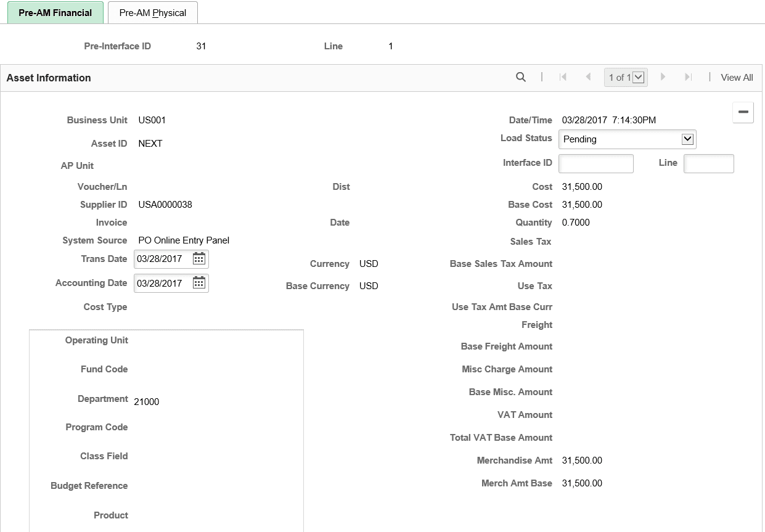The image size is (765, 532).
Task: Click the down arrow on the 1 of 1 selector
Action: click(639, 77)
